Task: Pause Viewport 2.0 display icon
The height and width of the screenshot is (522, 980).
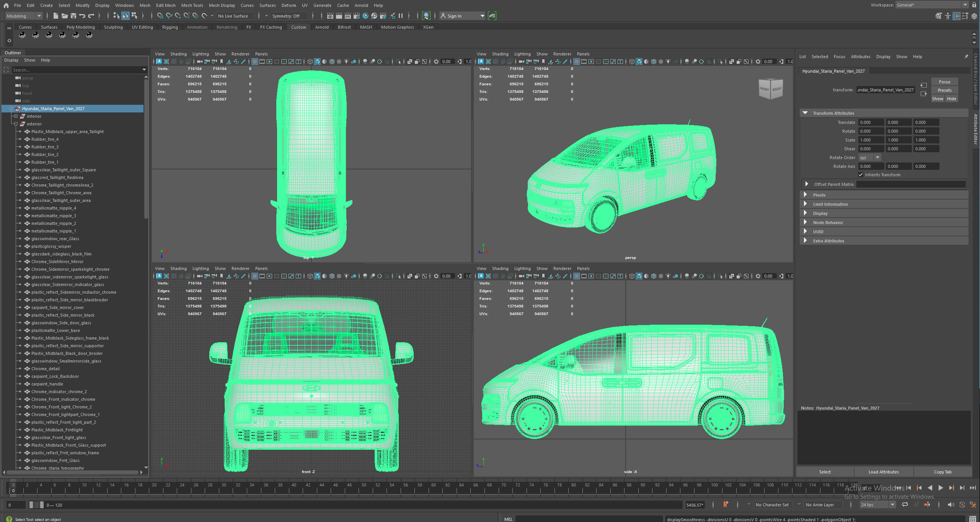Action: coord(401,16)
